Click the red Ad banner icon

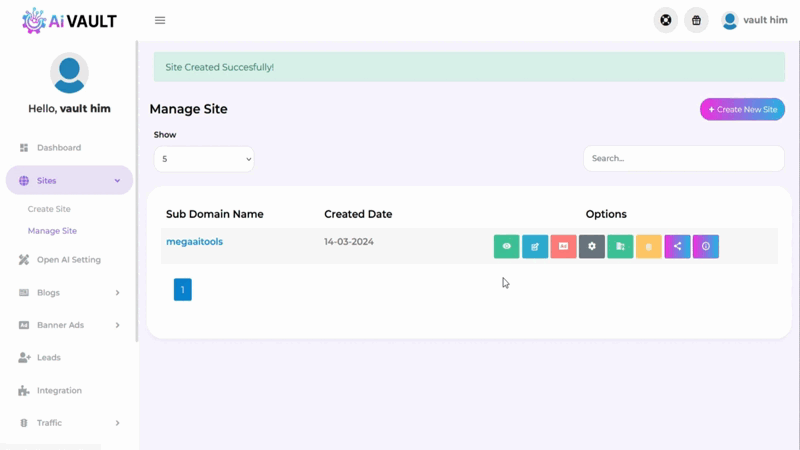coord(563,246)
